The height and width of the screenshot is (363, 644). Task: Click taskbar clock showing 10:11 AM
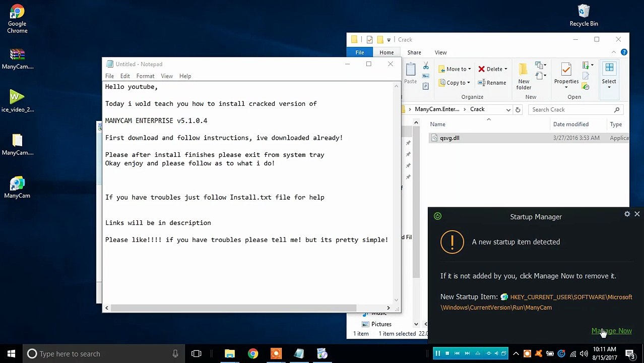[x=605, y=353]
